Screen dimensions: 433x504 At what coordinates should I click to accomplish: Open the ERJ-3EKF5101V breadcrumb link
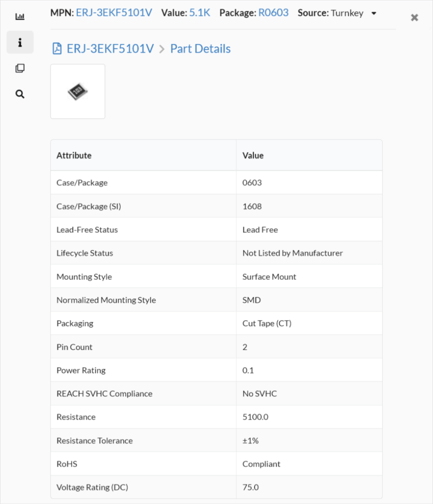[x=110, y=49]
